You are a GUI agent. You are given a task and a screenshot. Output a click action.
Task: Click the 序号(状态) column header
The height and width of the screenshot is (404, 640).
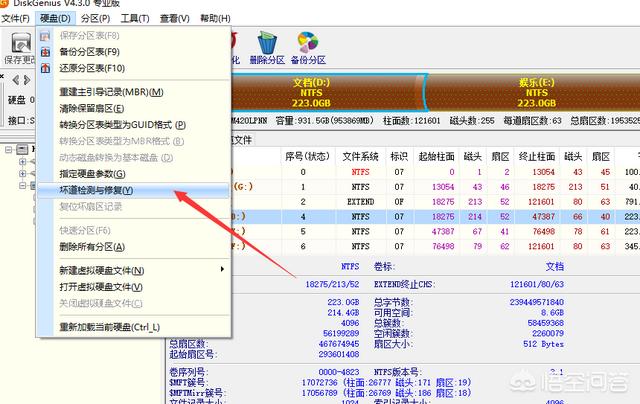click(307, 157)
